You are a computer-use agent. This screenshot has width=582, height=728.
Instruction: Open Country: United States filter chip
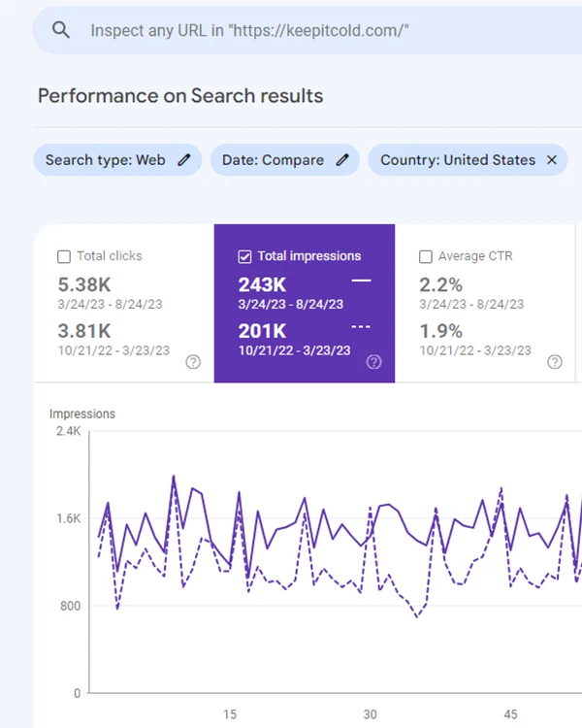coord(468,160)
